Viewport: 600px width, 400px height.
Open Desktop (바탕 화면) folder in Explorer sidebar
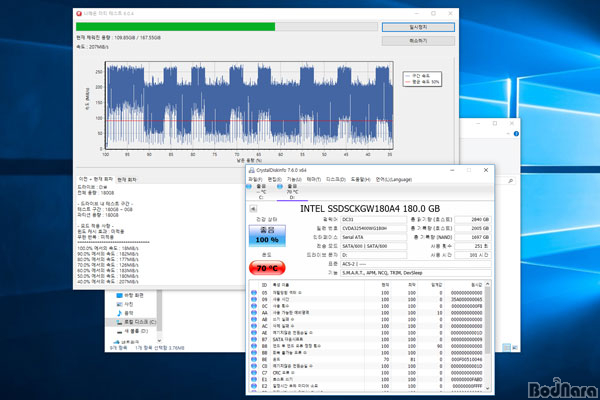(x=130, y=296)
